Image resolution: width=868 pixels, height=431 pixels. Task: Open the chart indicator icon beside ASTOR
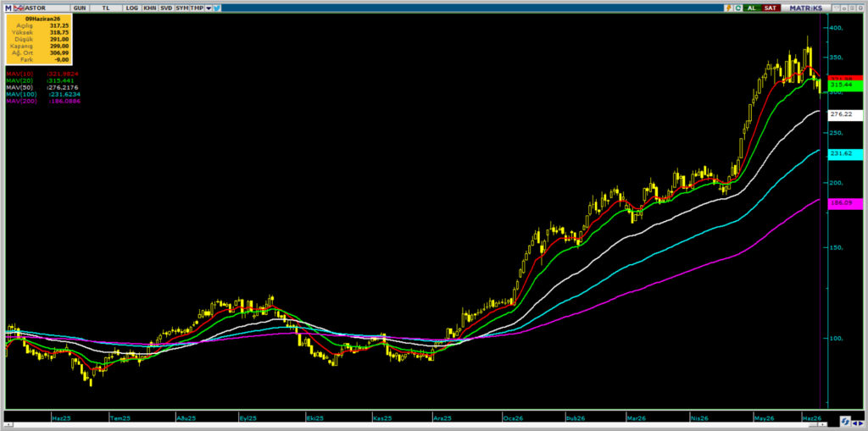click(x=18, y=8)
